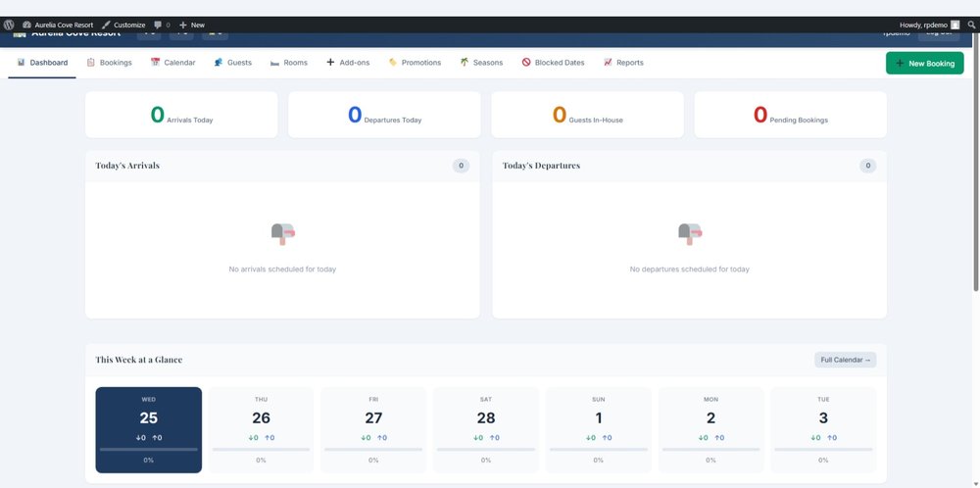The height and width of the screenshot is (488, 980).
Task: Click 'No departures scheduled for today' text
Action: click(689, 269)
